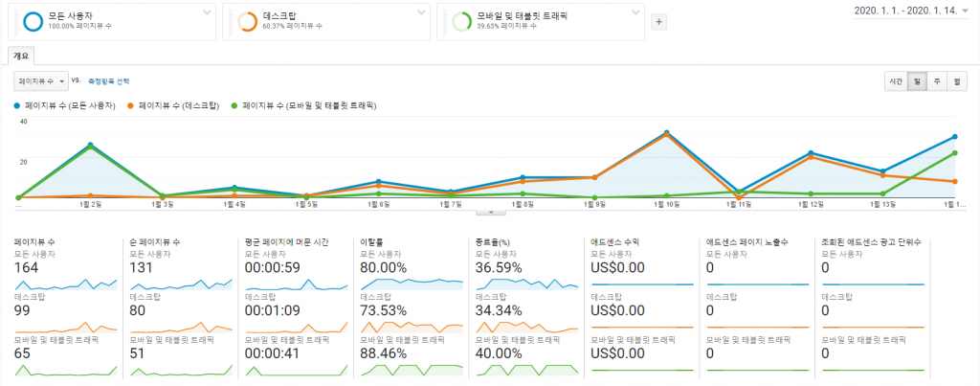The image size is (980, 386).
Task: Expand the 데스크탑 segment options arrow
Action: (x=421, y=12)
